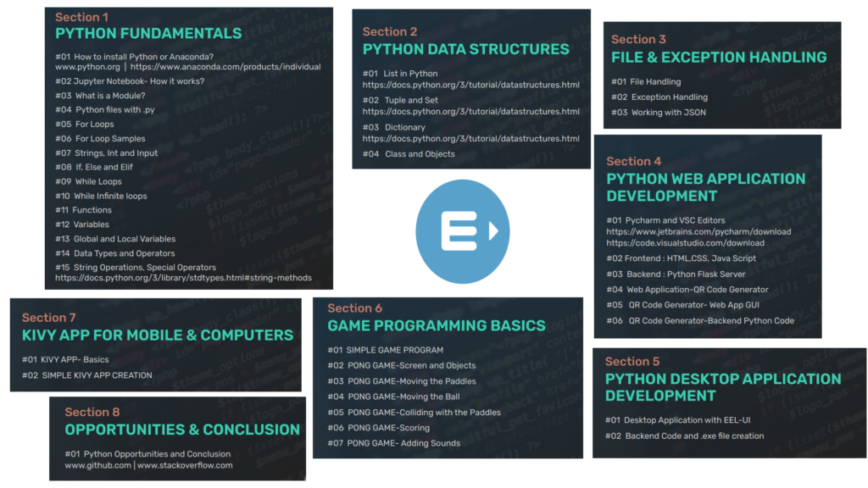868x488 pixels.
Task: Open the datastructures.html tutorial link under List in Python
Action: [470, 85]
